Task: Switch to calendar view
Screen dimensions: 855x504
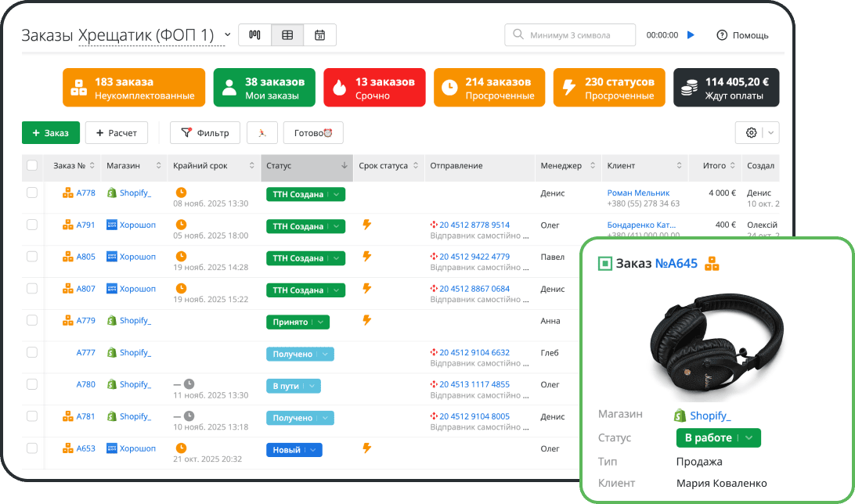Action: [x=320, y=34]
